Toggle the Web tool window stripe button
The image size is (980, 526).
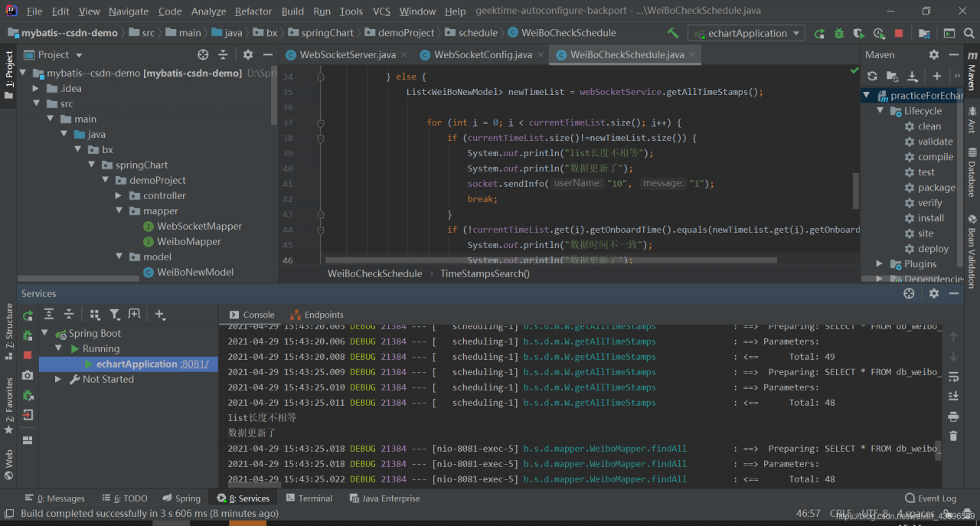tap(8, 464)
